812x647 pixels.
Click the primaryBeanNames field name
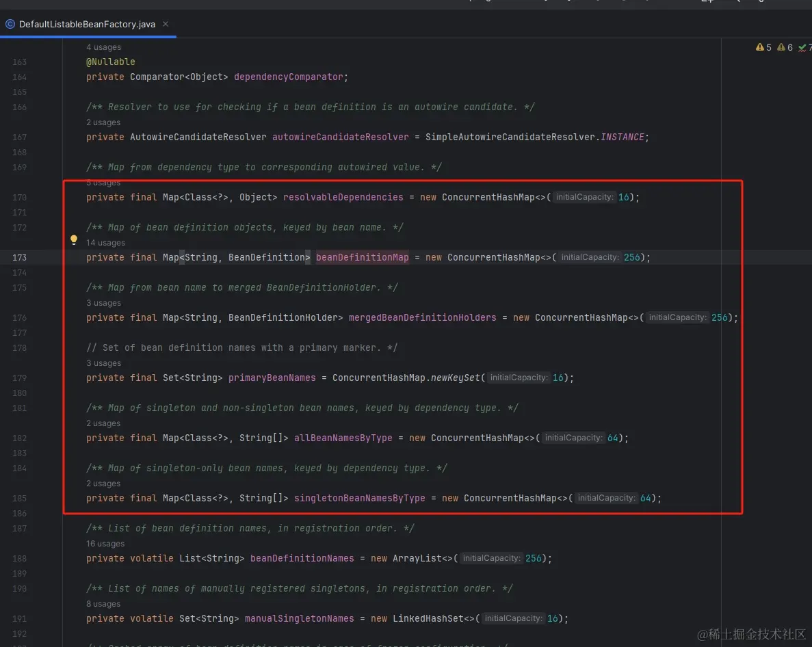click(272, 378)
